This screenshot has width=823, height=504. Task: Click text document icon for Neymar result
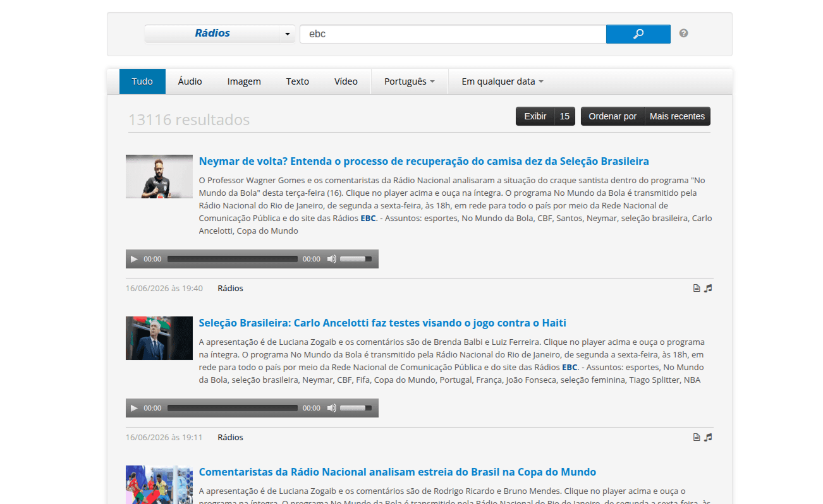tap(697, 288)
